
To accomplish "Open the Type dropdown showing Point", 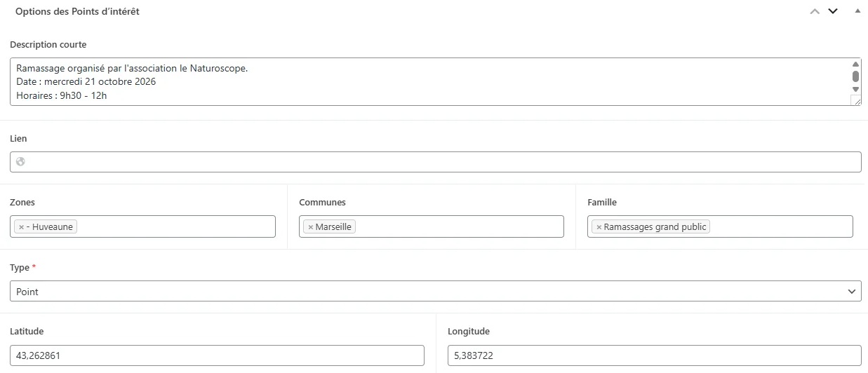I will tap(436, 291).
